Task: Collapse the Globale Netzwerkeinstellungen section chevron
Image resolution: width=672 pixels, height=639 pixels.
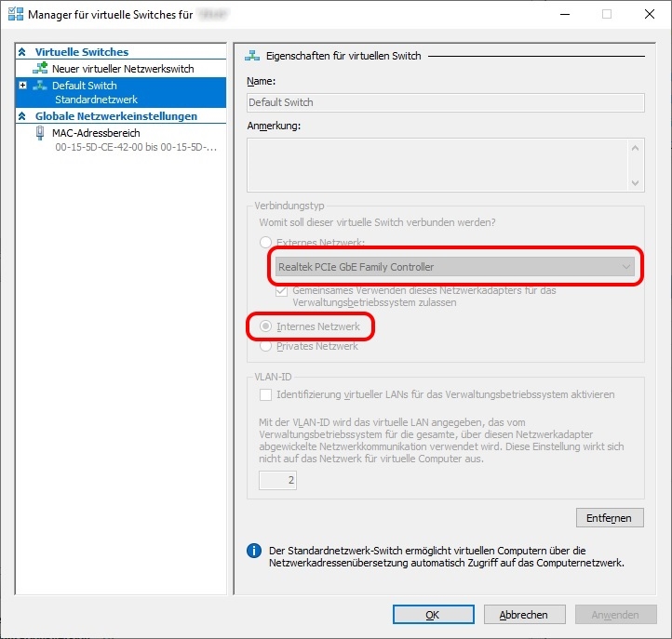Action: (x=22, y=116)
